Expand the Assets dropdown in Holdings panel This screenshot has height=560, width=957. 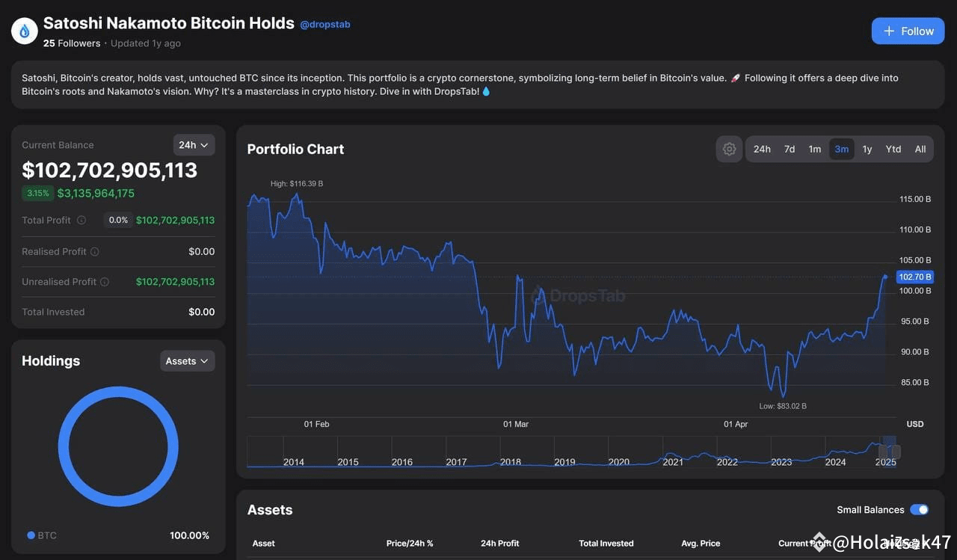coord(187,360)
